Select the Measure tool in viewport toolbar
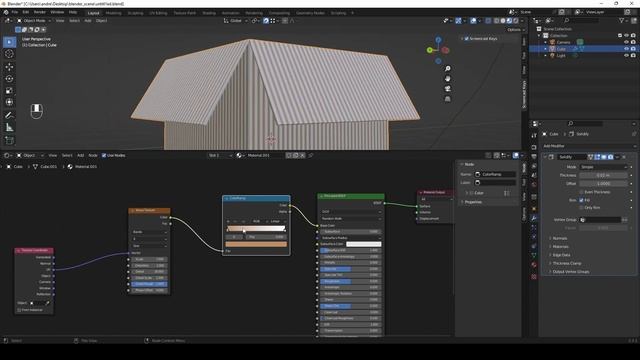Screen dimensions: 640x360 (9, 128)
